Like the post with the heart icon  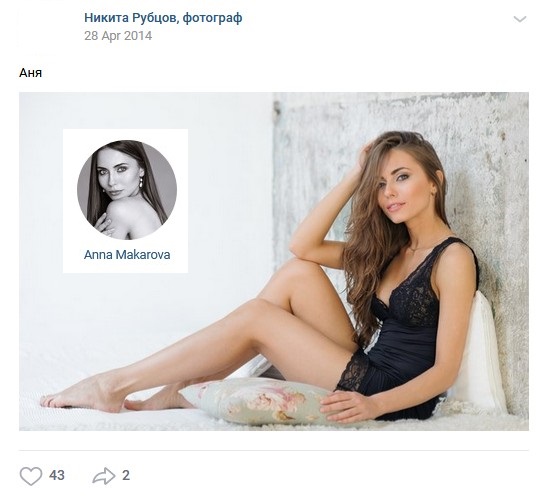pos(31,476)
